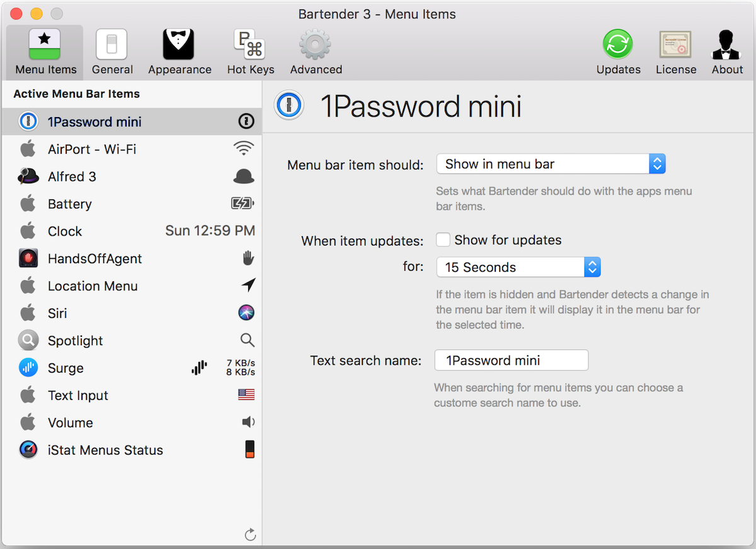Click the Wi-Fi signal icon

[244, 149]
